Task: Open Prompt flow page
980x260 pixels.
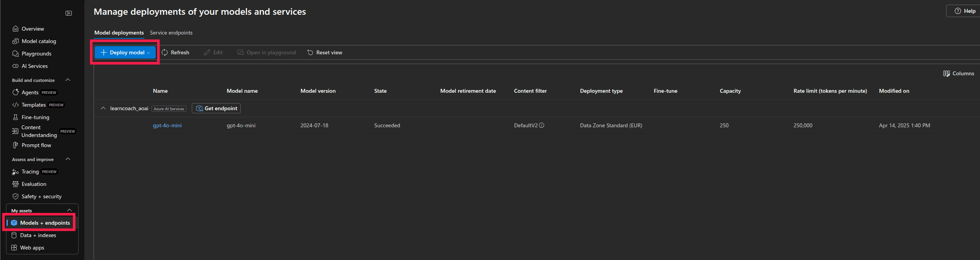Action: (x=31, y=145)
